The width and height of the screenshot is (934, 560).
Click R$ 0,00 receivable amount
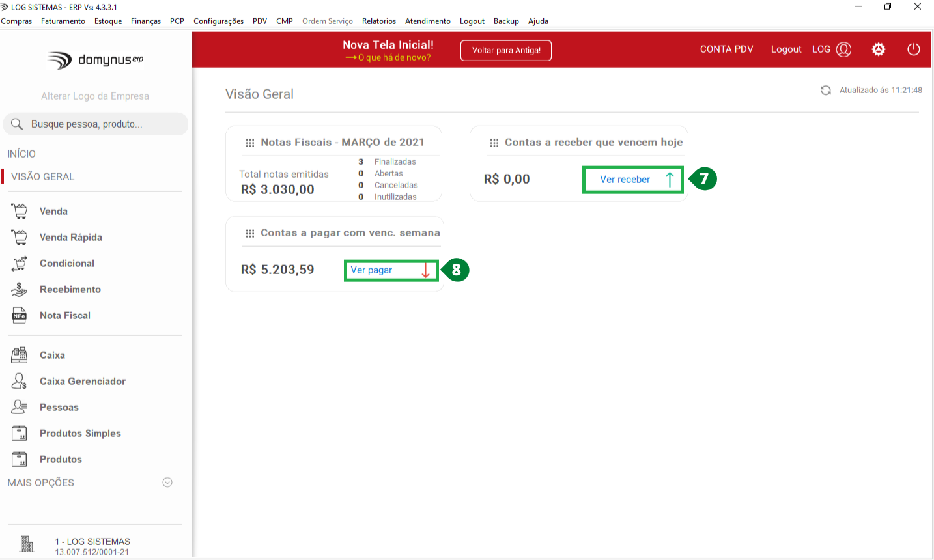[507, 179]
